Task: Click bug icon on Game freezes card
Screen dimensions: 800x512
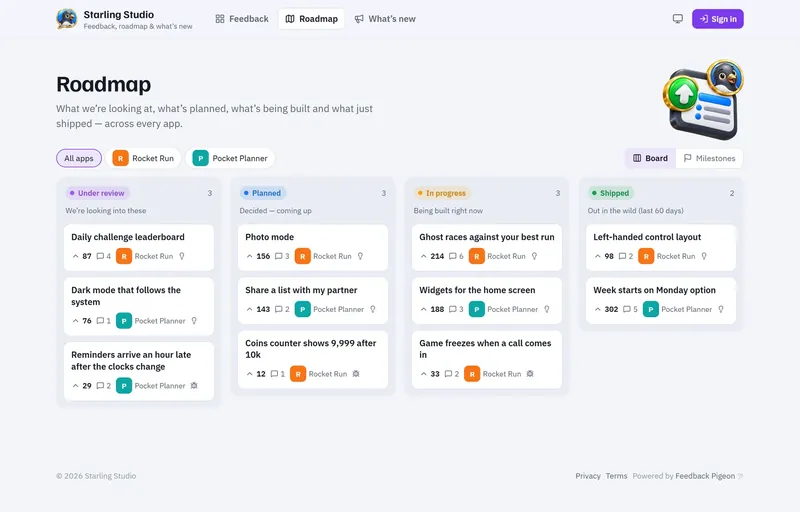Action: click(x=530, y=374)
